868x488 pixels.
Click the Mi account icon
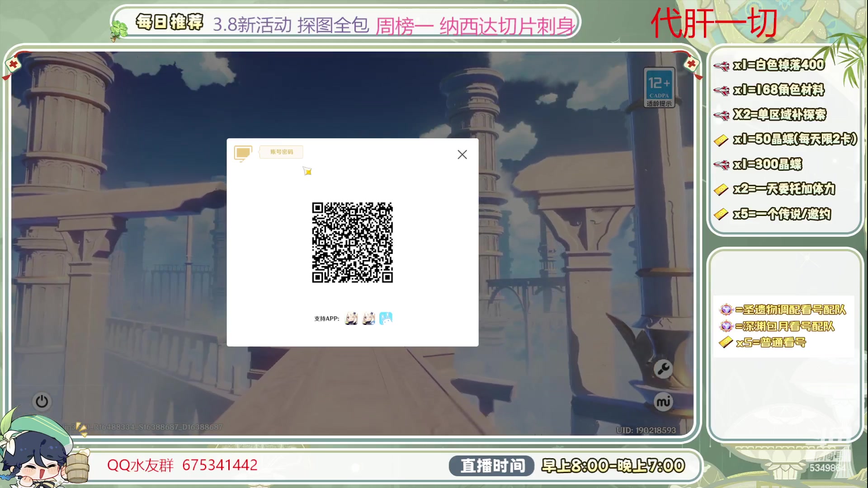(x=663, y=402)
